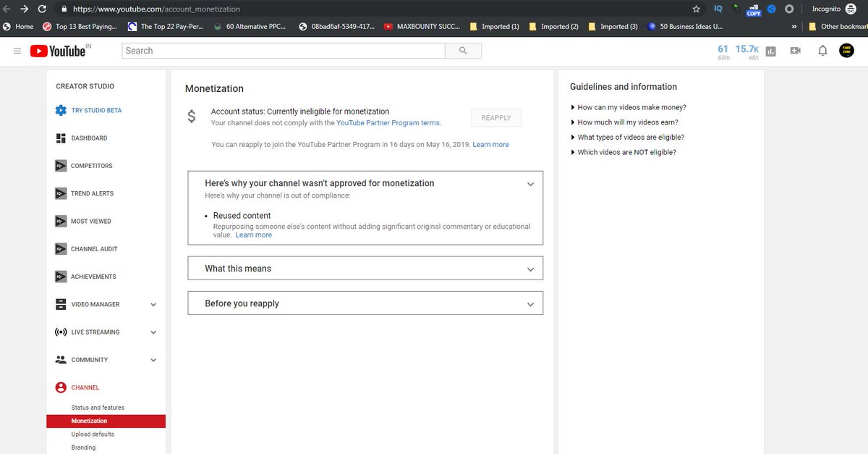Viewport: 868px width, 454px height.
Task: Reload the page with browser refresh
Action: pyautogui.click(x=43, y=9)
